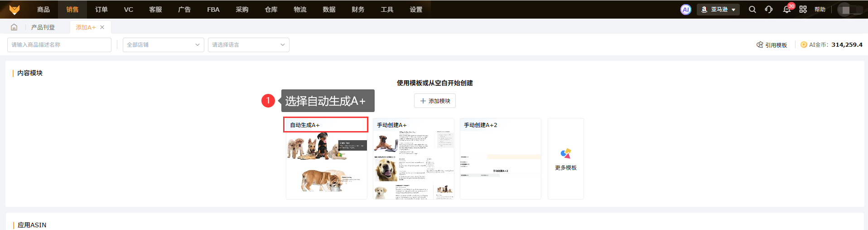Click the 使用模板或从空白开始创建 heading

tap(435, 83)
